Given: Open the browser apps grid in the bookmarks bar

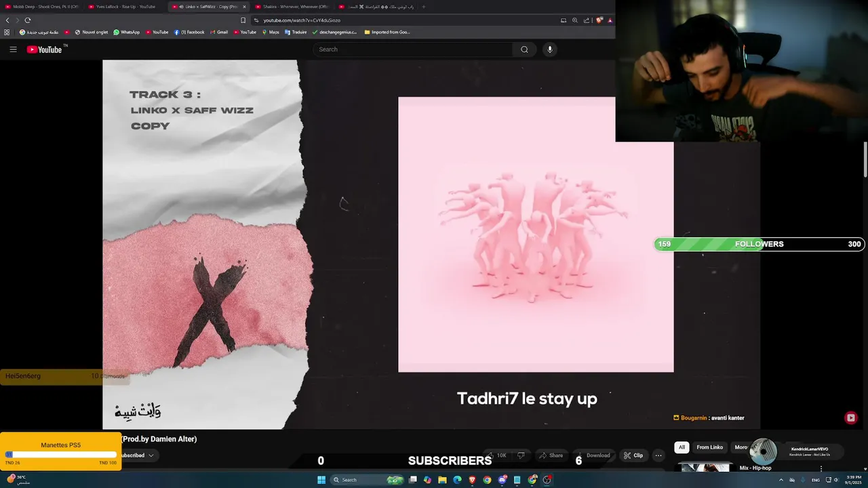Looking at the screenshot, I should click(x=7, y=32).
